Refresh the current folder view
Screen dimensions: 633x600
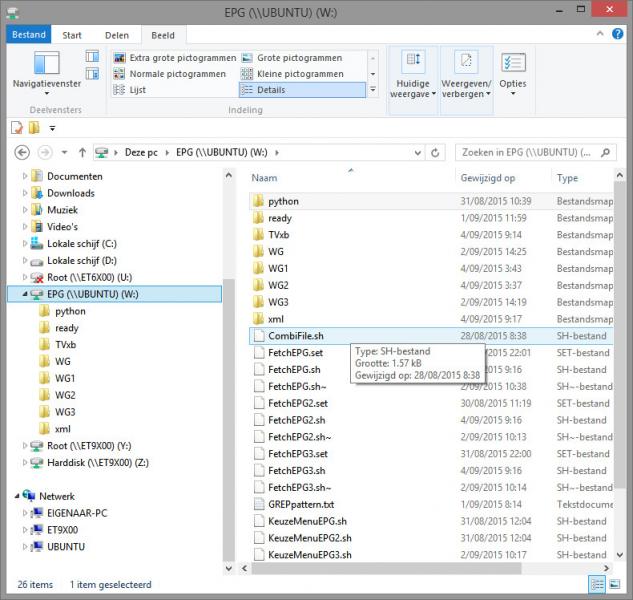tap(435, 153)
